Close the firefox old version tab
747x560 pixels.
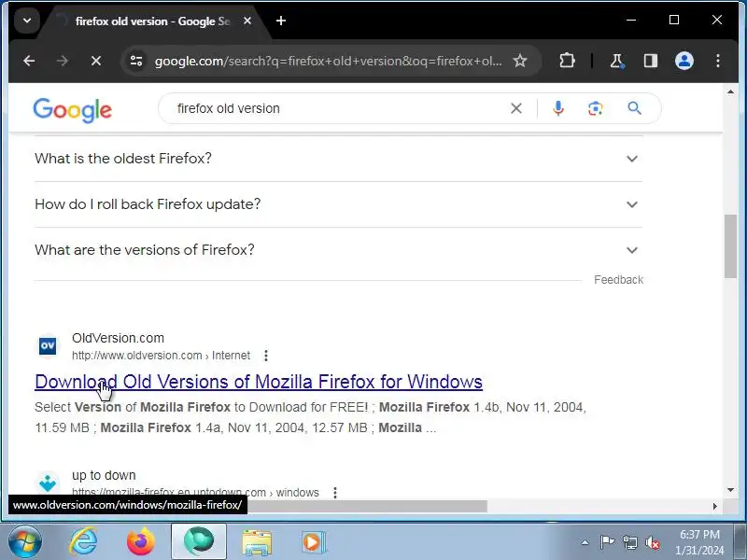(x=247, y=21)
